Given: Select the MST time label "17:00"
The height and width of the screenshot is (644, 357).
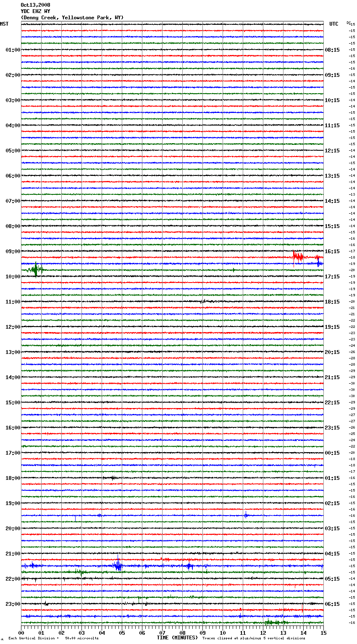Looking at the screenshot, I should [13, 453].
